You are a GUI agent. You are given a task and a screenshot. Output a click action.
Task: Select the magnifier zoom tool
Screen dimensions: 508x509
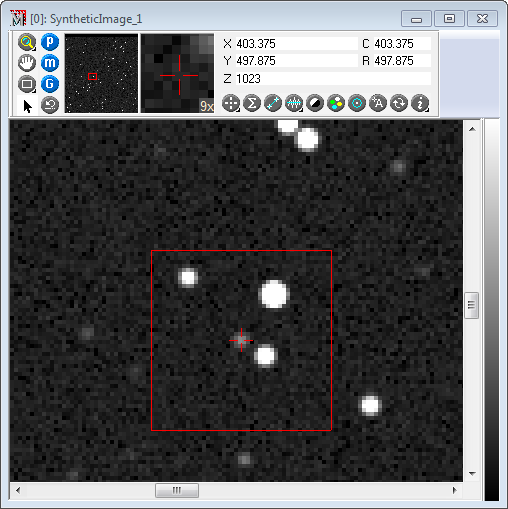coord(27,42)
